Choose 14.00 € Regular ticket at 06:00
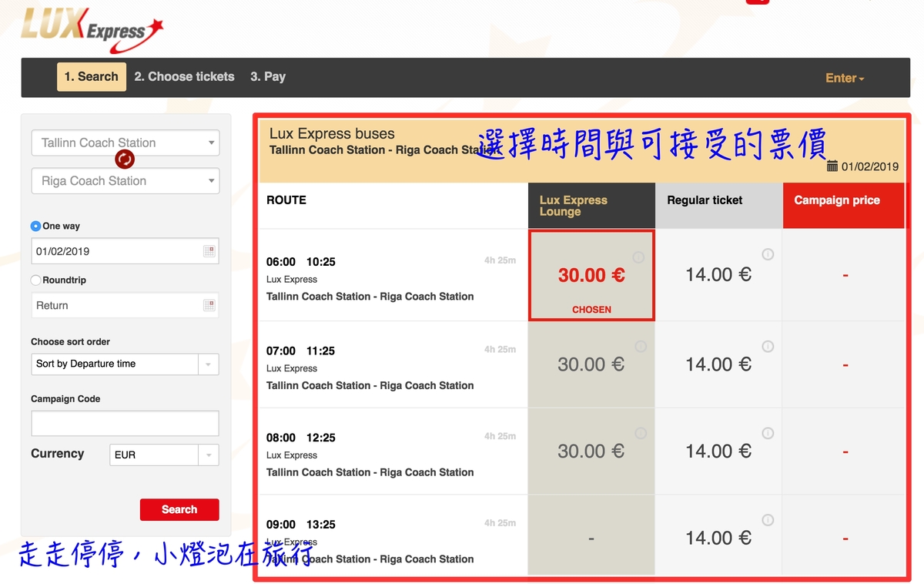 pos(718,274)
